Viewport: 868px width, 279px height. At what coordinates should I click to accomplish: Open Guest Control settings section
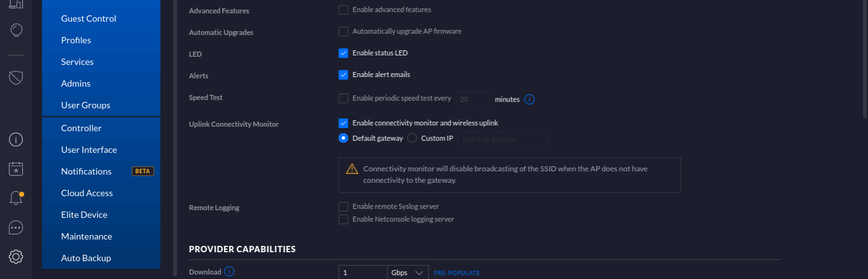tap(89, 18)
